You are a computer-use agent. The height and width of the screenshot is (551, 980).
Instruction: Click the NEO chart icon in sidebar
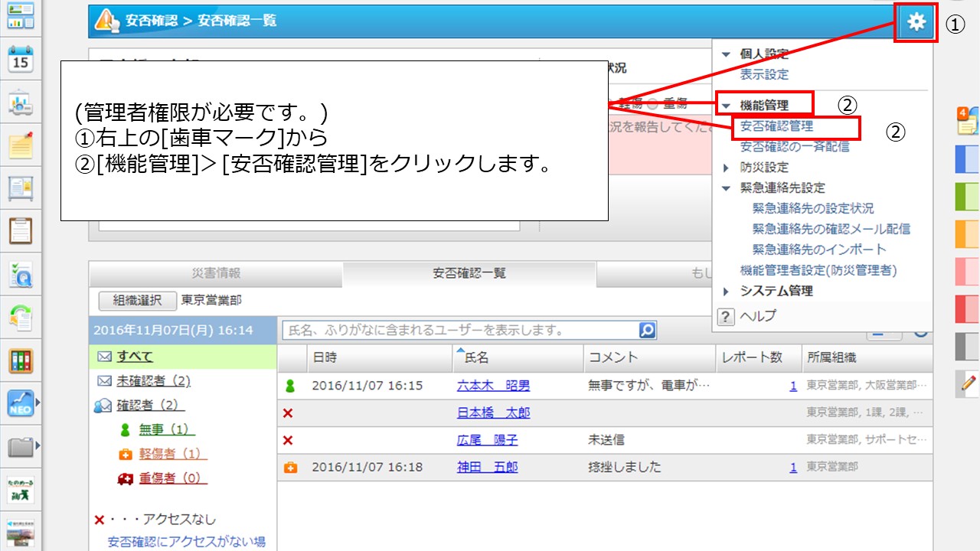click(x=21, y=403)
